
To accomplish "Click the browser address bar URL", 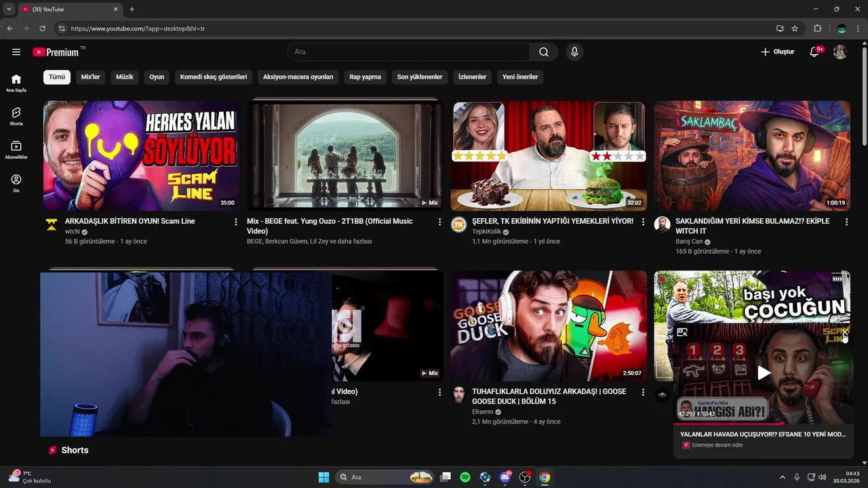I will tap(138, 28).
